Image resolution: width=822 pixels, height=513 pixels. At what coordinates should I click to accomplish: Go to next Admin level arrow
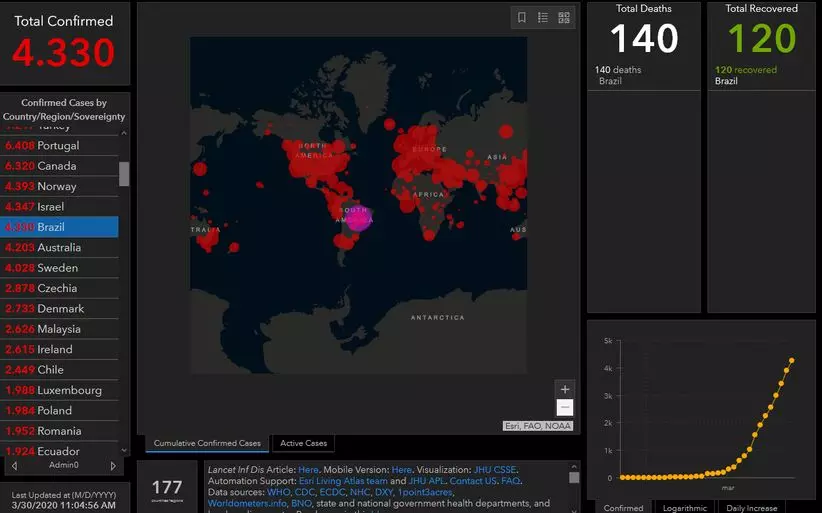pyautogui.click(x=113, y=466)
